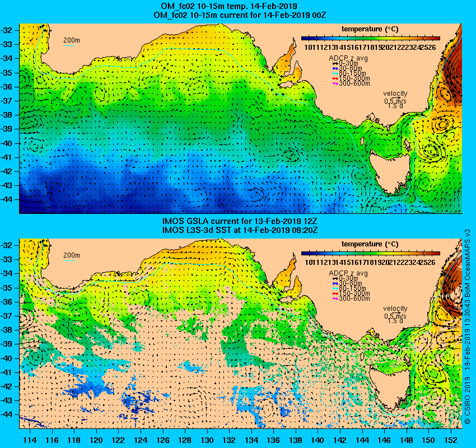Click longitude label '126'
Image resolution: width=476 pixels, height=448 pixels.
[163, 440]
